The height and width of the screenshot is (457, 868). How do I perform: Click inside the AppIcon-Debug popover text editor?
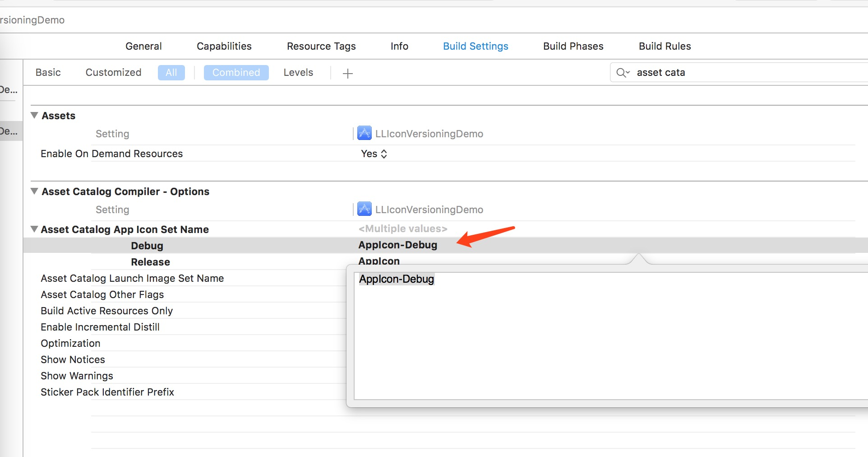point(611,336)
